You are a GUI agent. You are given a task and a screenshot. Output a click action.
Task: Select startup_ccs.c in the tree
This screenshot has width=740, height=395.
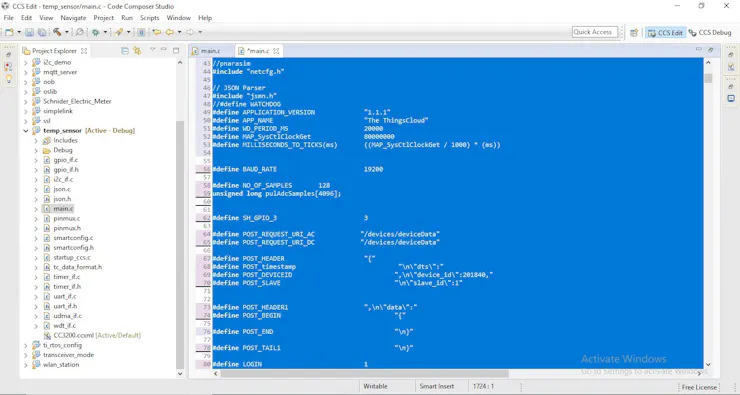click(72, 258)
